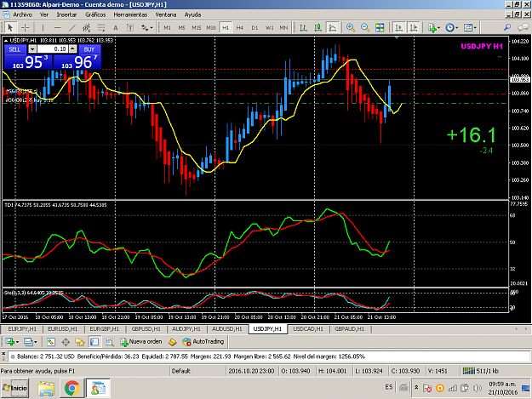
Task: Open the profiles dropdown
Action: (30, 342)
